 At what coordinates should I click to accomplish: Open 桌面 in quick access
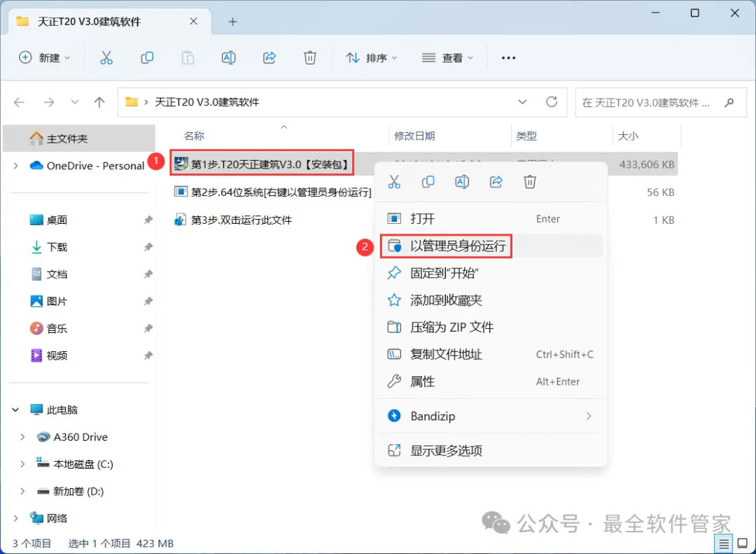57,220
